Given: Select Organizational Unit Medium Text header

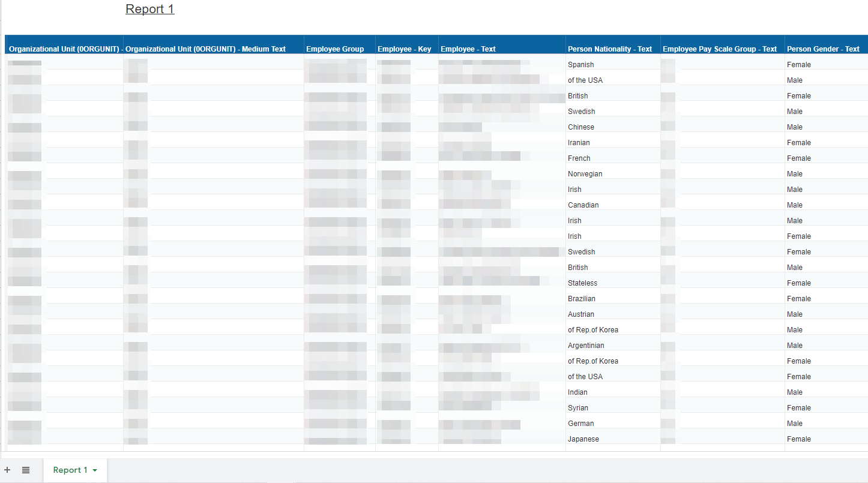Looking at the screenshot, I should tap(205, 49).
